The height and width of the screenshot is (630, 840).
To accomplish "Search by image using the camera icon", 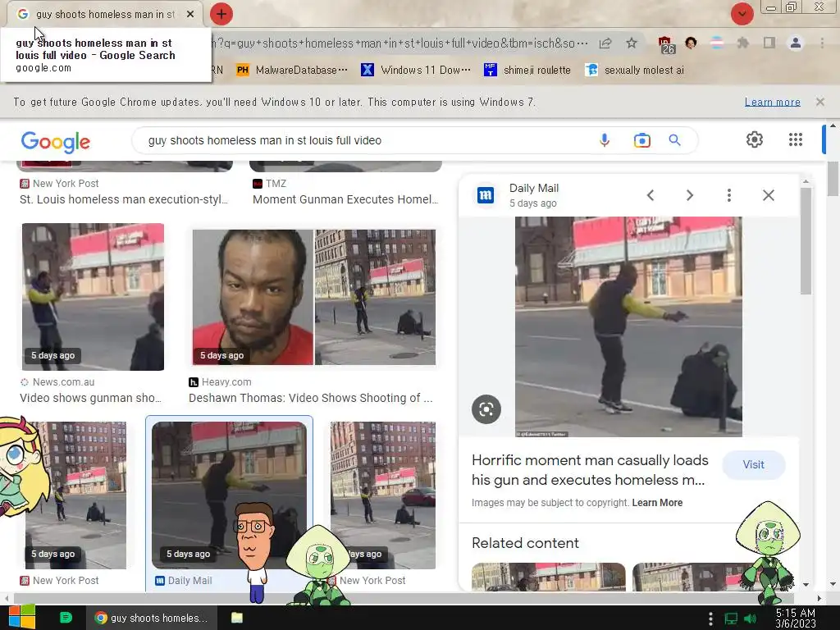I will (641, 140).
